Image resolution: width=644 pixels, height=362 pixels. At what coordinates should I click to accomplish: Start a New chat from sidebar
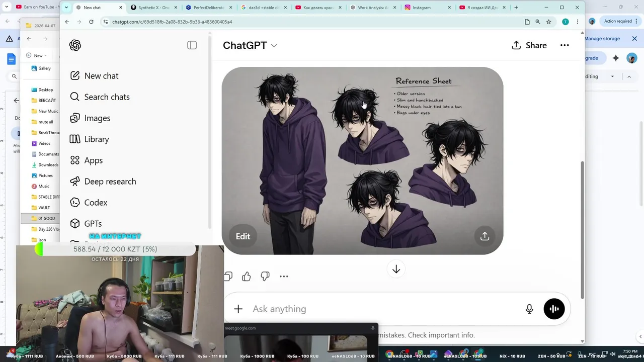pos(95,76)
